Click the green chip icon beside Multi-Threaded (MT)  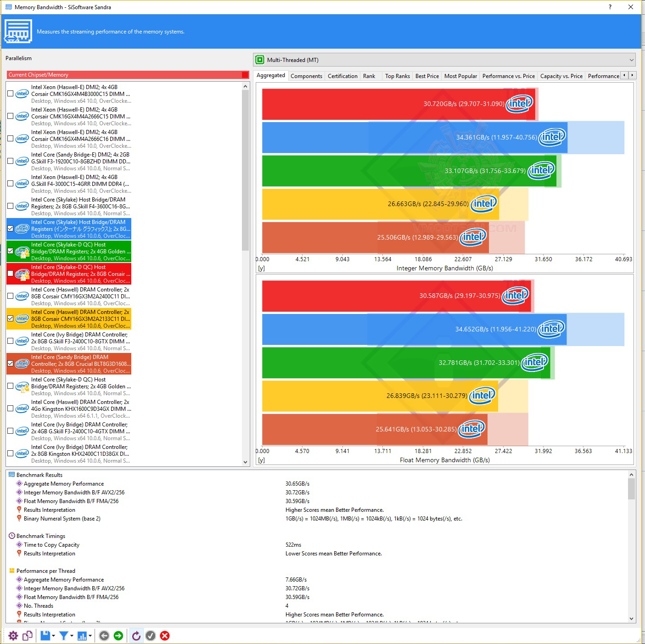(x=260, y=60)
